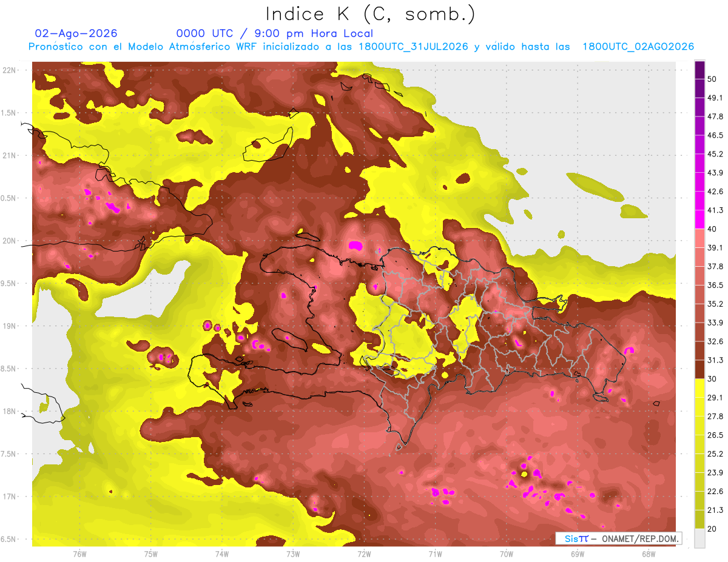
Task: Click legend value '29.1'
Action: [716, 398]
